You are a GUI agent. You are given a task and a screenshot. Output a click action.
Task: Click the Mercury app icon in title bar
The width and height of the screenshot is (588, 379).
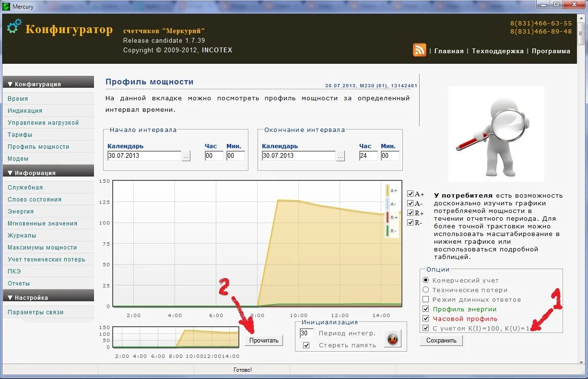[x=6, y=6]
